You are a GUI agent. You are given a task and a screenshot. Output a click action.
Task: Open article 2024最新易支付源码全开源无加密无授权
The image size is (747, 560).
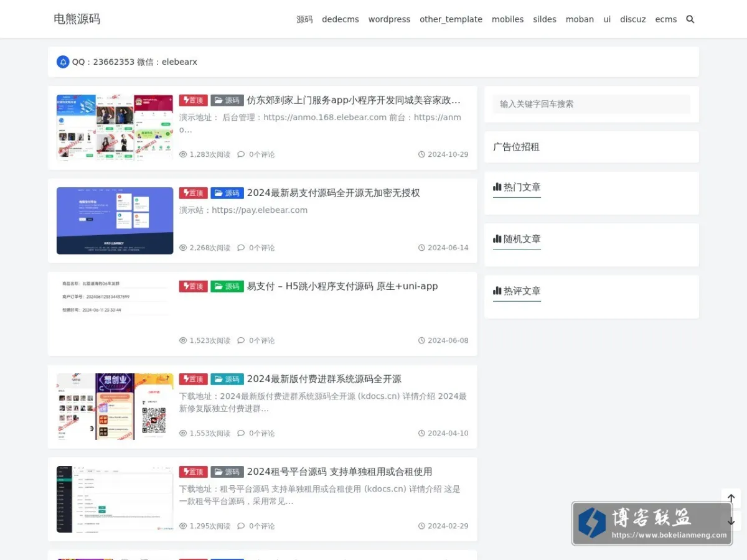tap(334, 193)
